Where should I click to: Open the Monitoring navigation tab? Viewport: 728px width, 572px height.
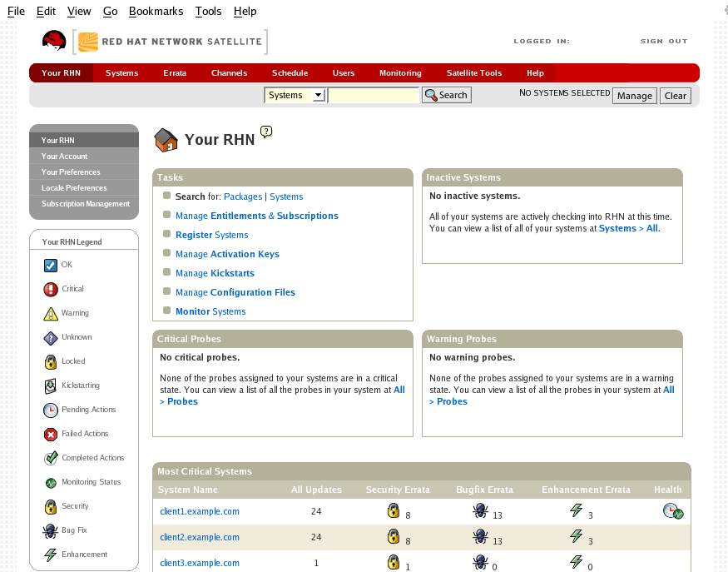coord(400,73)
